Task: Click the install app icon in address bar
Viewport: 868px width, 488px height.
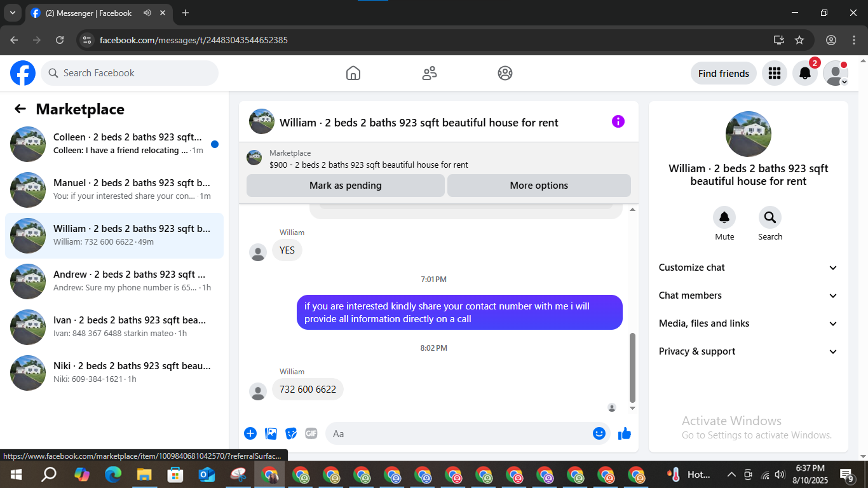Action: (x=779, y=40)
